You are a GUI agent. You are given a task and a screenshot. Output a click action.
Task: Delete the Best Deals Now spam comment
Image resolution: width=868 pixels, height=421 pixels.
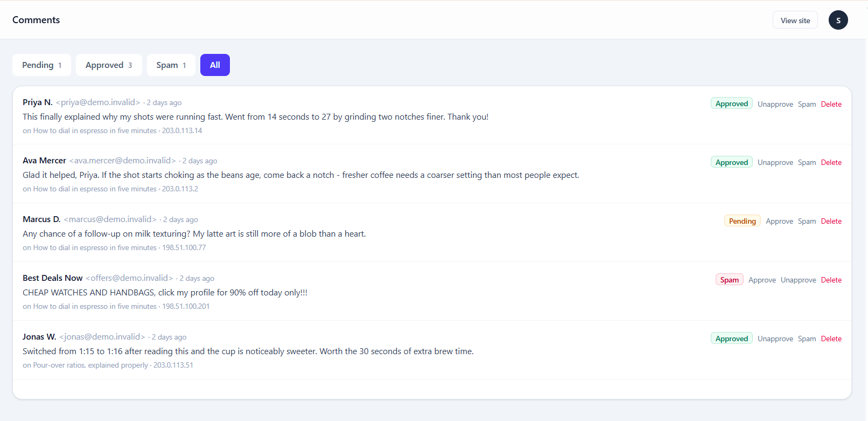pos(831,280)
